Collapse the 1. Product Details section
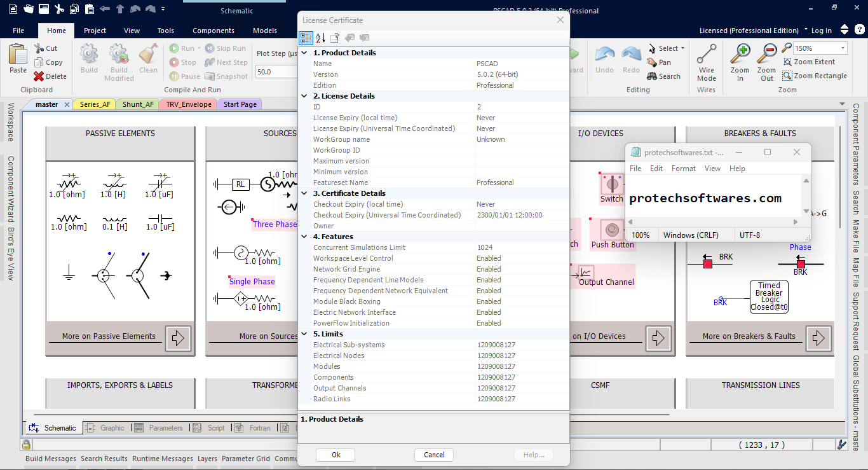This screenshot has height=470, width=868. (304, 53)
